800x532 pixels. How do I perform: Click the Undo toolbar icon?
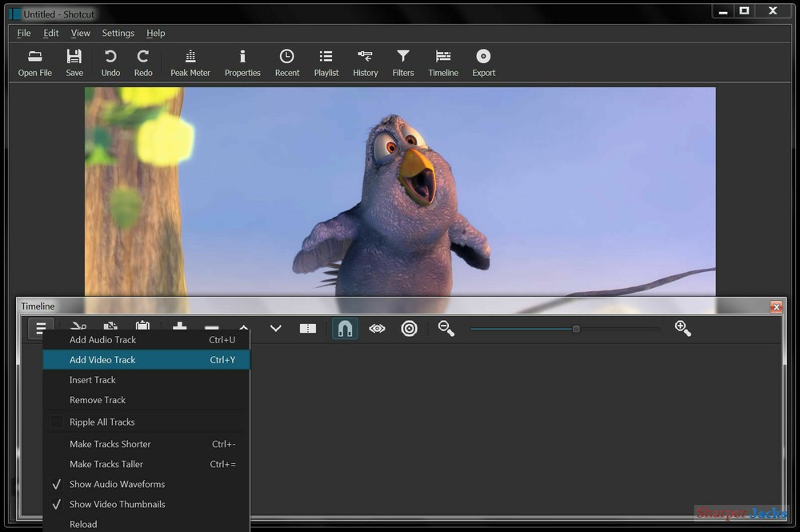(x=110, y=62)
